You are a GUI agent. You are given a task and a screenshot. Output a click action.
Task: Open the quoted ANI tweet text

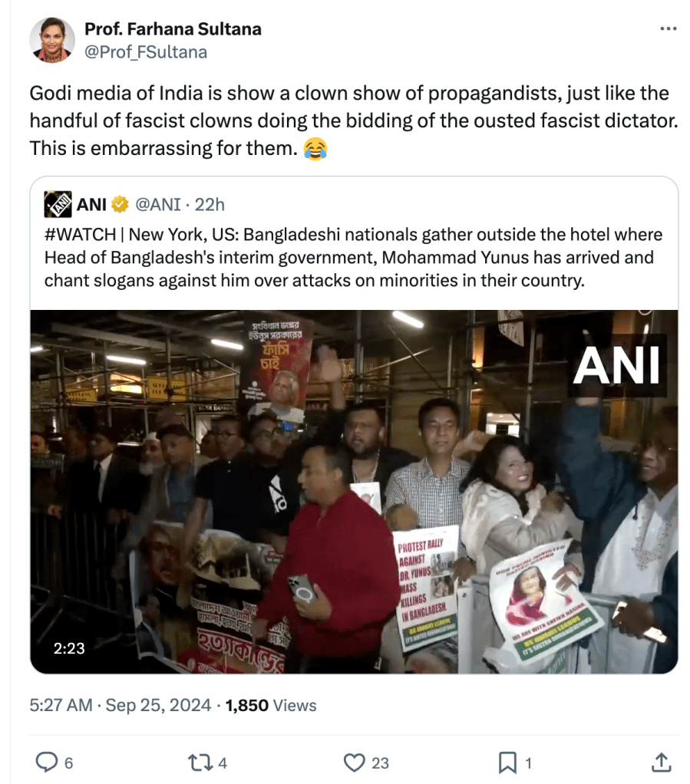pos(354,257)
